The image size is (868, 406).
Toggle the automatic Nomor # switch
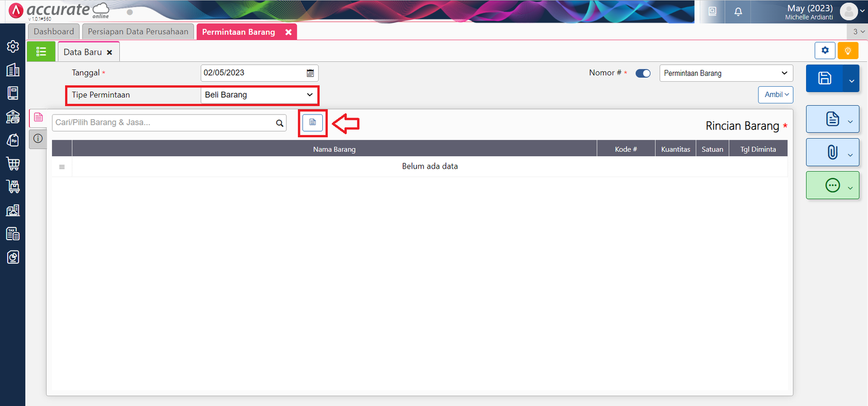pyautogui.click(x=643, y=73)
